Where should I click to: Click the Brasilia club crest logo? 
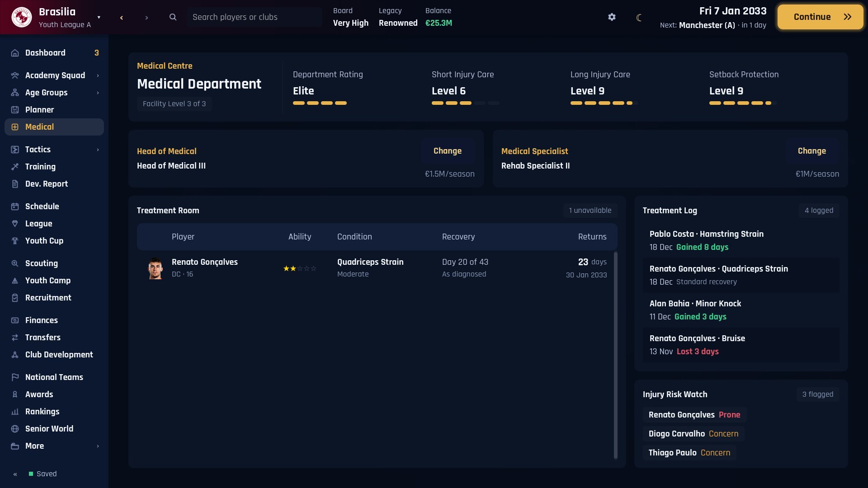(21, 17)
